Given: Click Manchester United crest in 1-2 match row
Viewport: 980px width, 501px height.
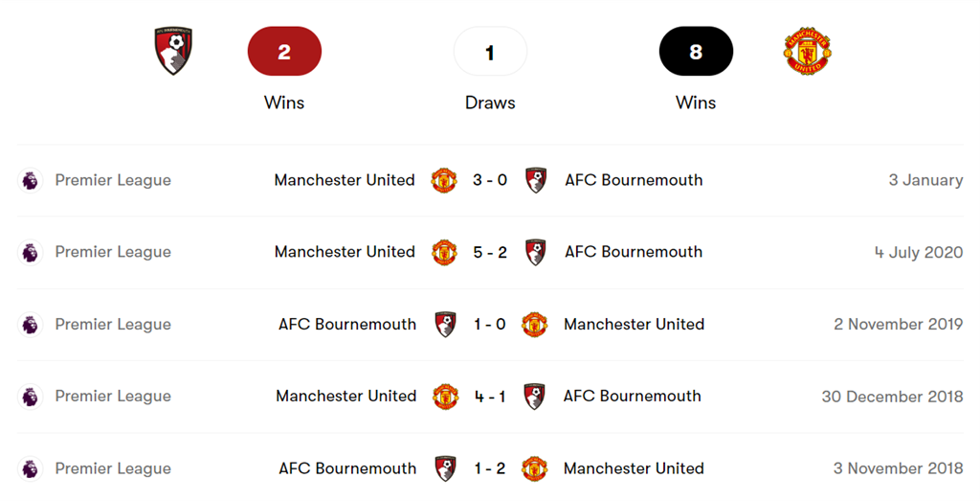Looking at the screenshot, I should (x=535, y=468).
